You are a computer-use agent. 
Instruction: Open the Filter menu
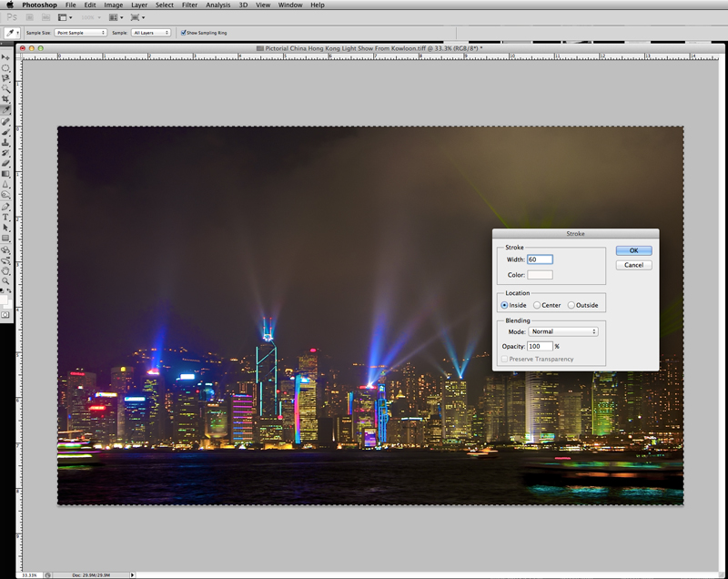pyautogui.click(x=189, y=5)
